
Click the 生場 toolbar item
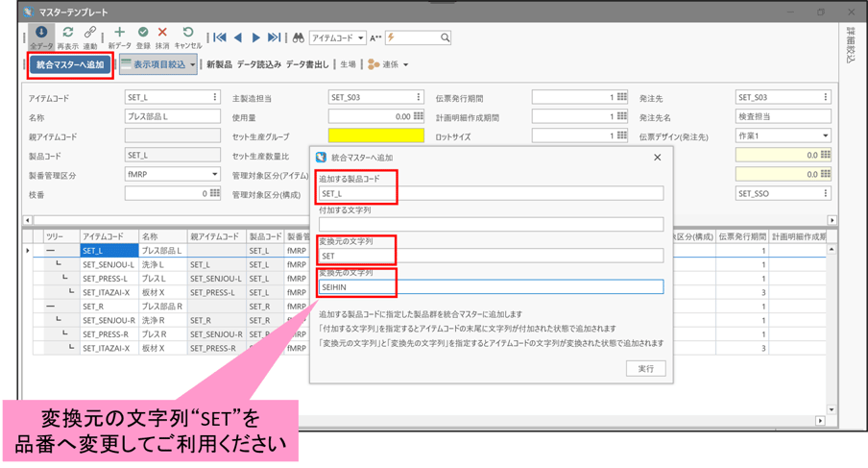pyautogui.click(x=348, y=64)
